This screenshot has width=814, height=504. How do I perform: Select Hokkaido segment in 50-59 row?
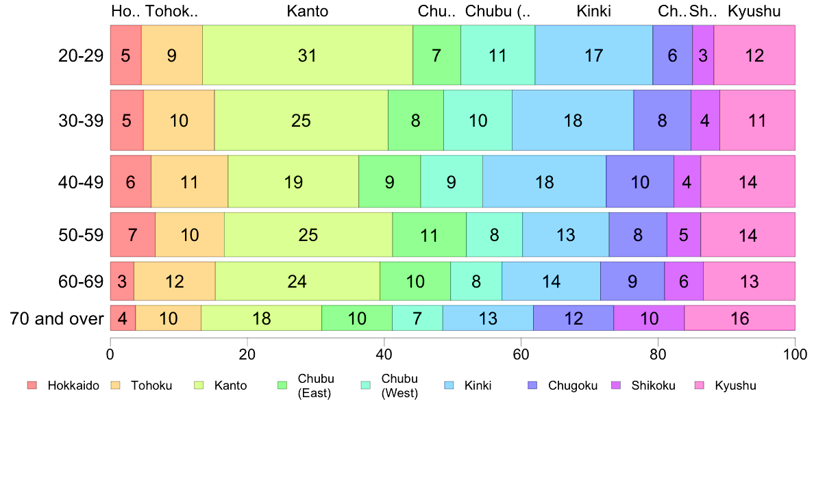pos(132,235)
